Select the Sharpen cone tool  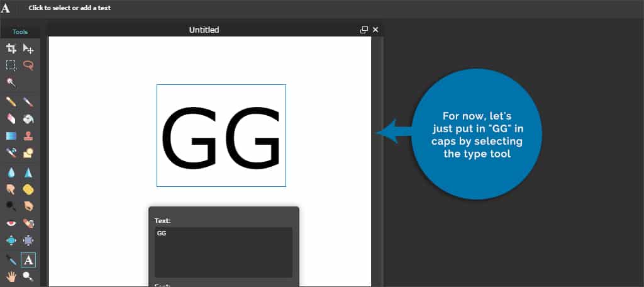click(28, 172)
